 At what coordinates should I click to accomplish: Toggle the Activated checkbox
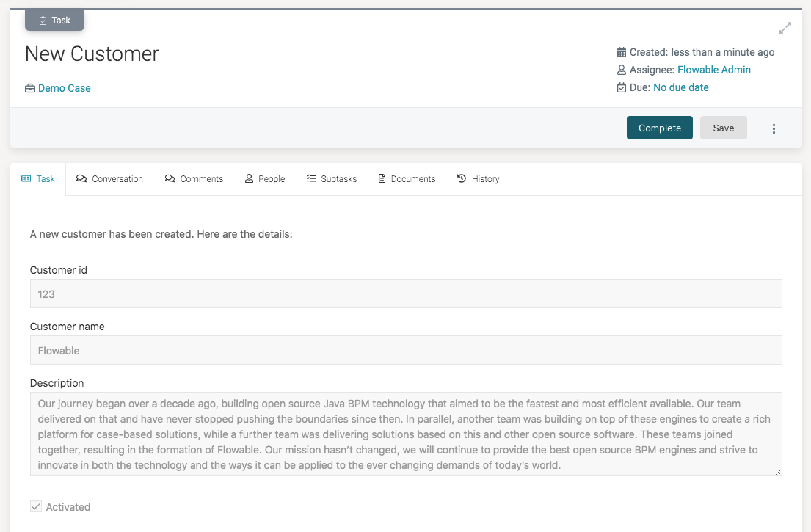35,506
